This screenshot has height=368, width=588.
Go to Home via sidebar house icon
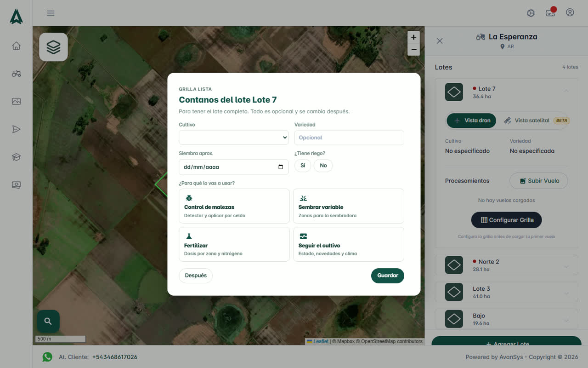pyautogui.click(x=16, y=46)
